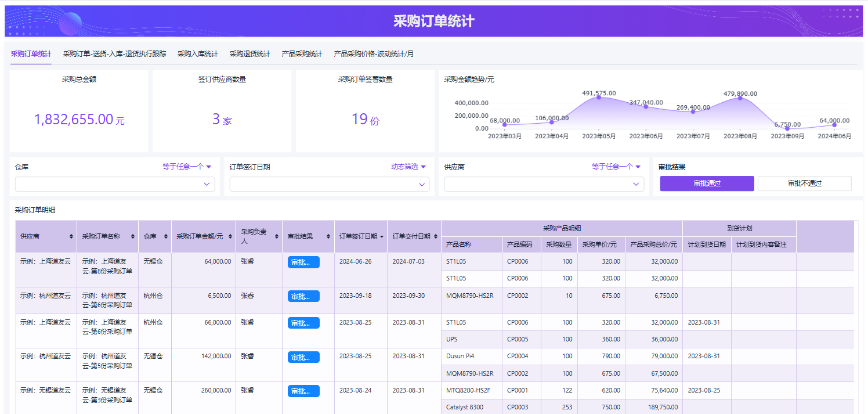Screen dimensions: 868x414
Task: Expand the 订单签订日期 selection combo box
Action: pyautogui.click(x=330, y=184)
